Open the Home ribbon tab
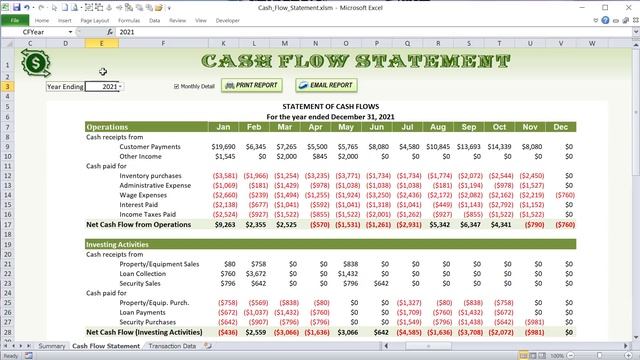This screenshot has height=360, width=640. (42, 20)
